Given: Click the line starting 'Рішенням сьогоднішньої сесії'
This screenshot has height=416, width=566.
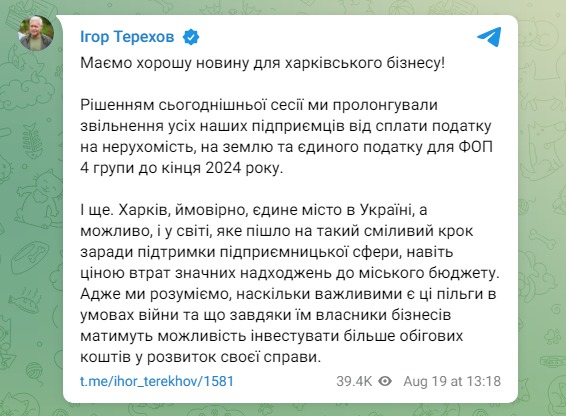Looking at the screenshot, I should point(259,105).
